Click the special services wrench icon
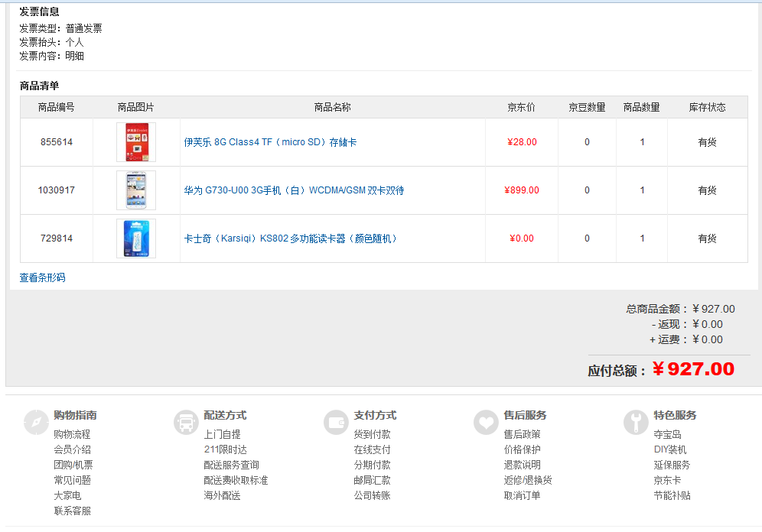This screenshot has width=762, height=532. point(636,422)
